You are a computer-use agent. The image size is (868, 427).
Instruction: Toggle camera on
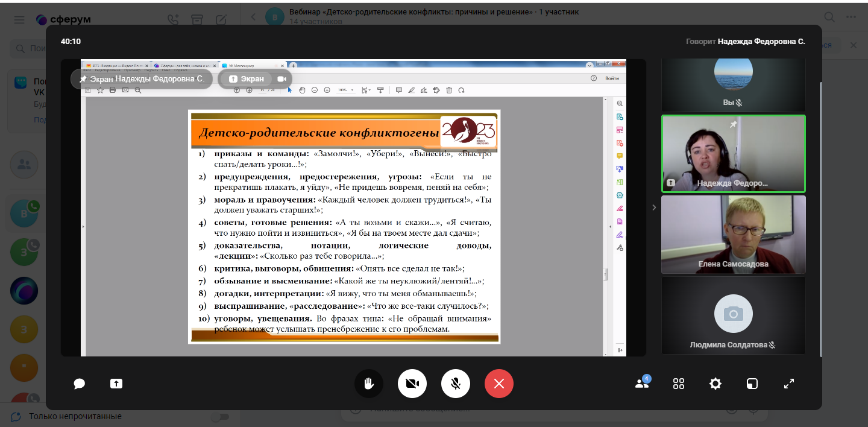412,384
